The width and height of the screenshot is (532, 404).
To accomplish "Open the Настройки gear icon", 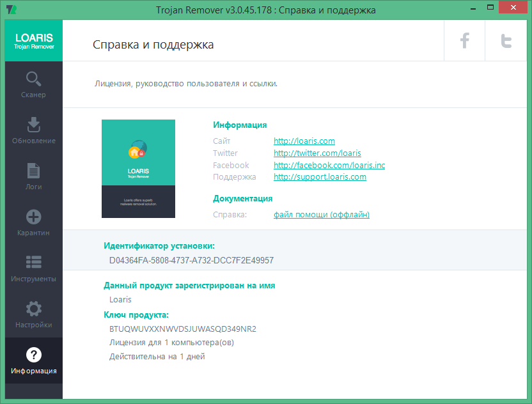I will (34, 309).
